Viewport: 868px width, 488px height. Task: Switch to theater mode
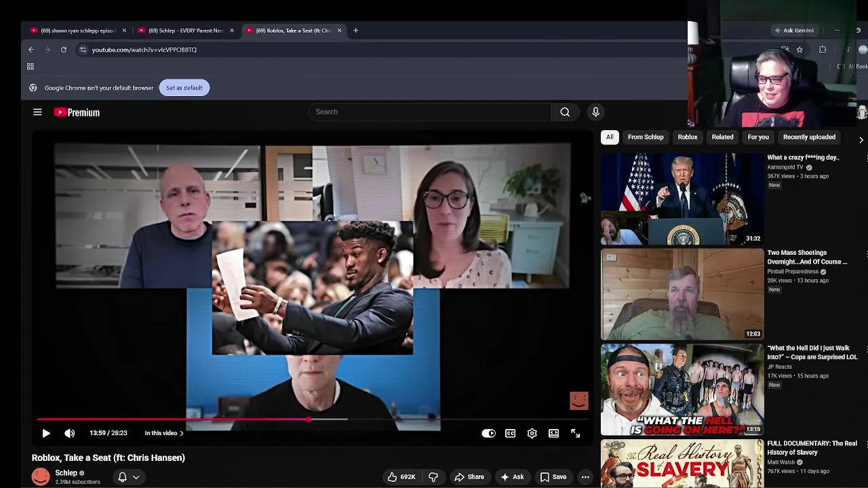tap(553, 433)
